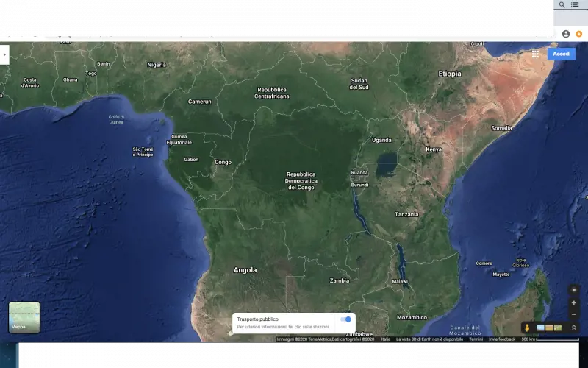Click the Mozambico country label

[412, 317]
